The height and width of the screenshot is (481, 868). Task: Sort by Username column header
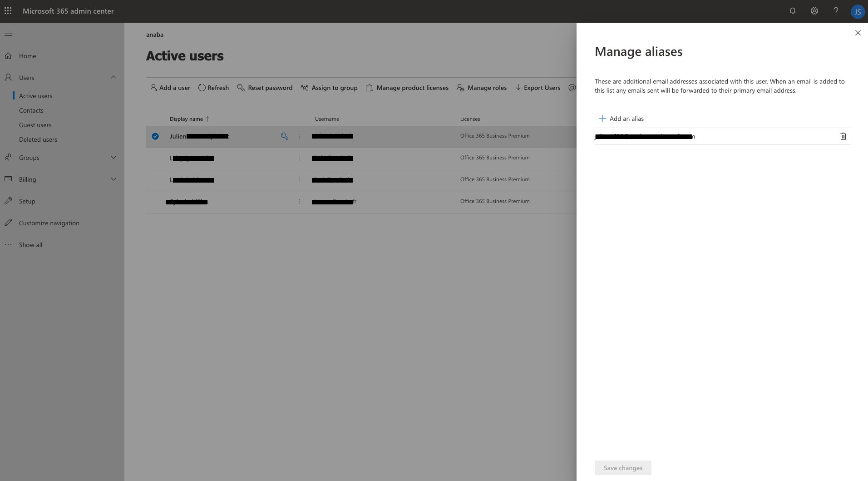(x=327, y=119)
